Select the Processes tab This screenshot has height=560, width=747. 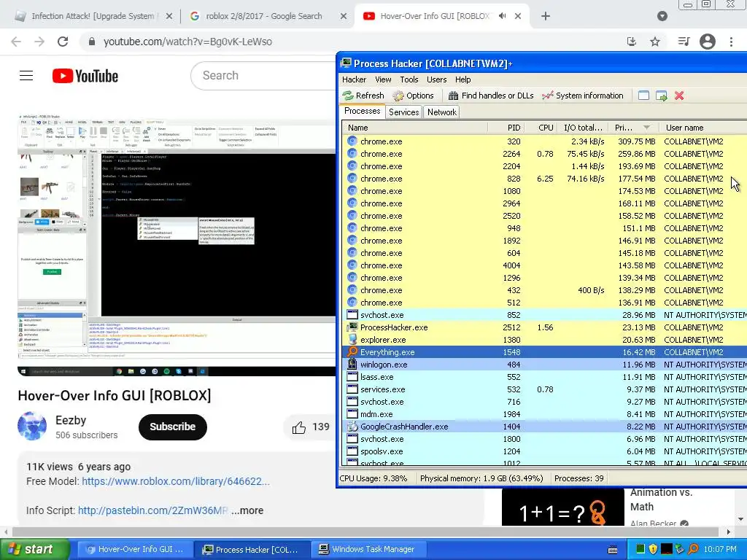click(362, 111)
